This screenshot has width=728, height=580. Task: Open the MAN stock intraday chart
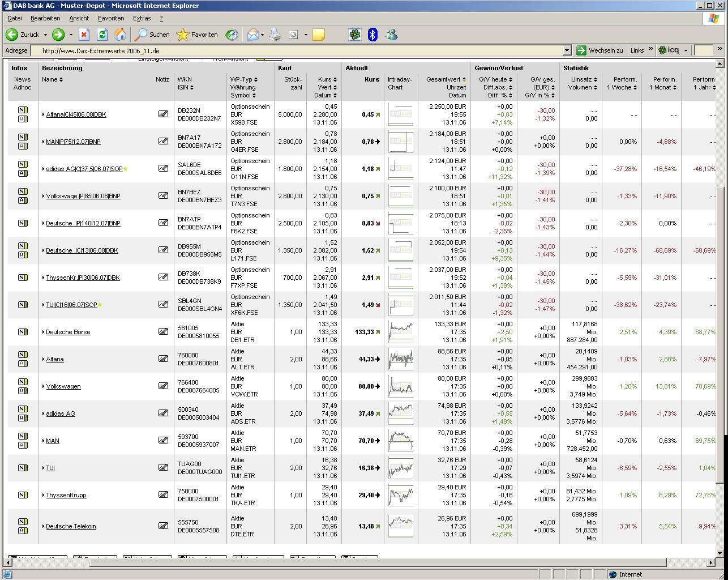click(401, 441)
